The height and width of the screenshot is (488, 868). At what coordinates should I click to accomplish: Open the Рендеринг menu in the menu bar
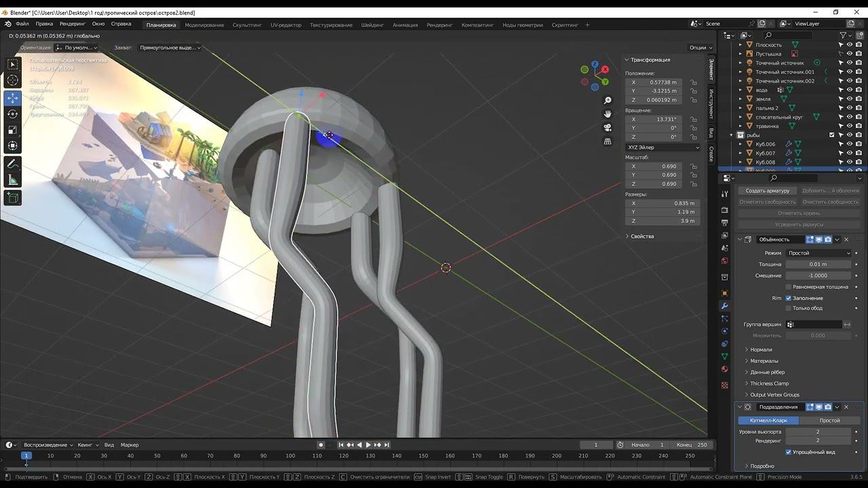72,24
